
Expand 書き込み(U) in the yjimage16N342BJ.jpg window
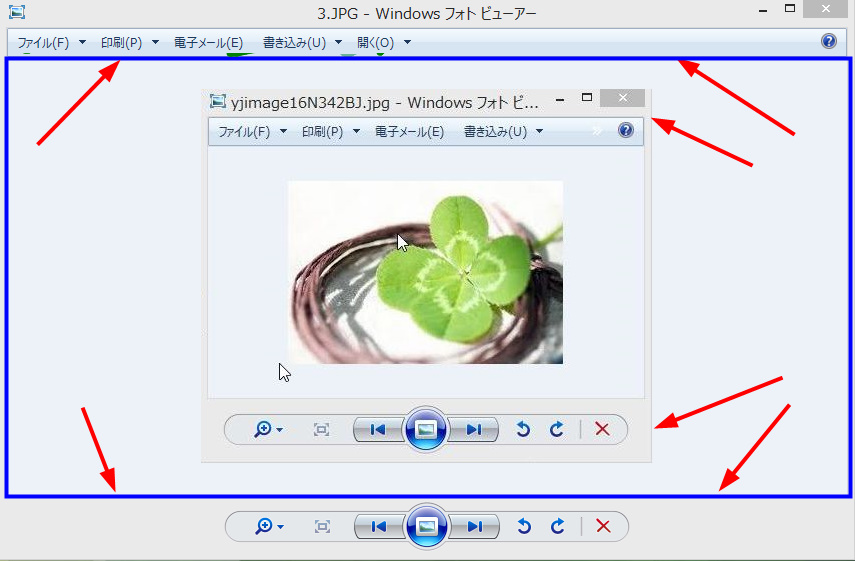click(503, 131)
